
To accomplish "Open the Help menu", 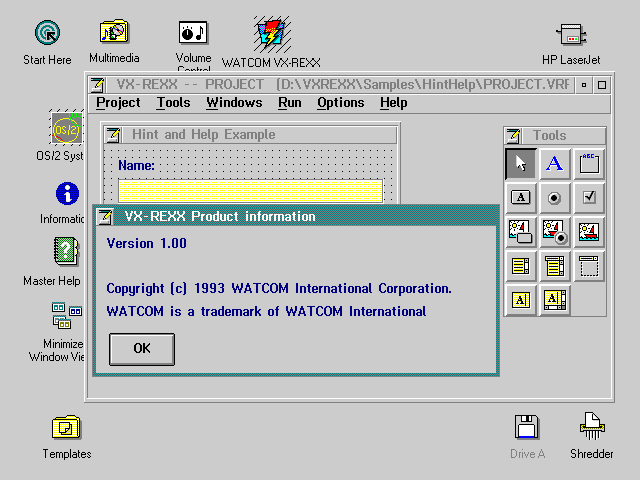I will tap(393, 102).
